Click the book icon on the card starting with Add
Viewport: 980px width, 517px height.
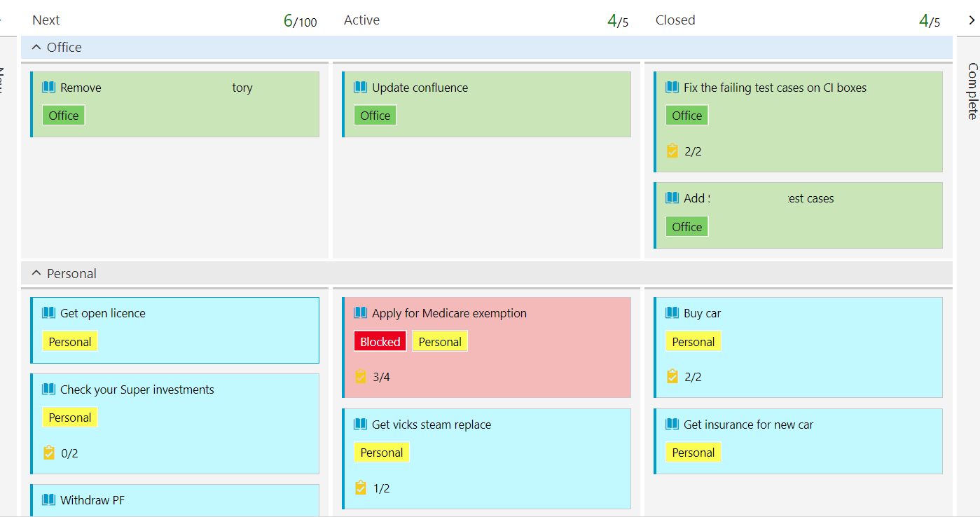pos(672,198)
